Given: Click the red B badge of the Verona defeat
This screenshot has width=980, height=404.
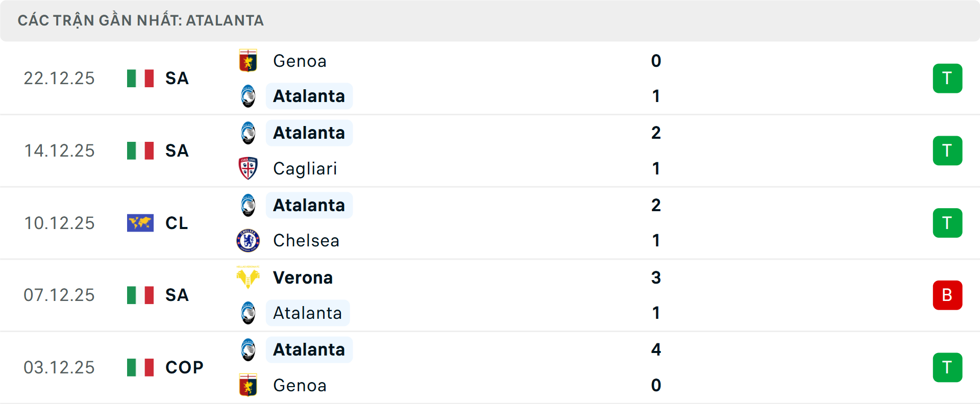Looking at the screenshot, I should 947,295.
